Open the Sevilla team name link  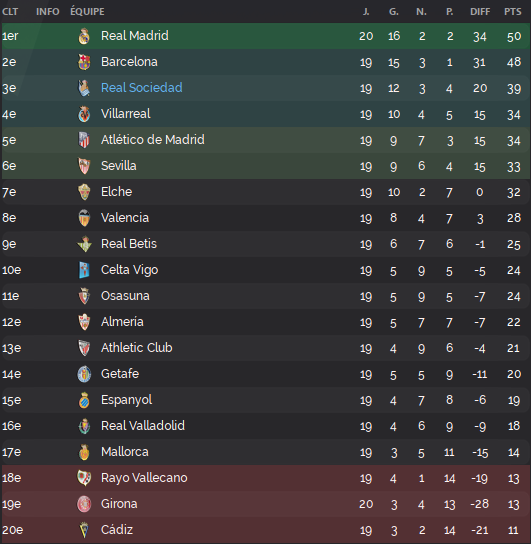[x=119, y=166]
